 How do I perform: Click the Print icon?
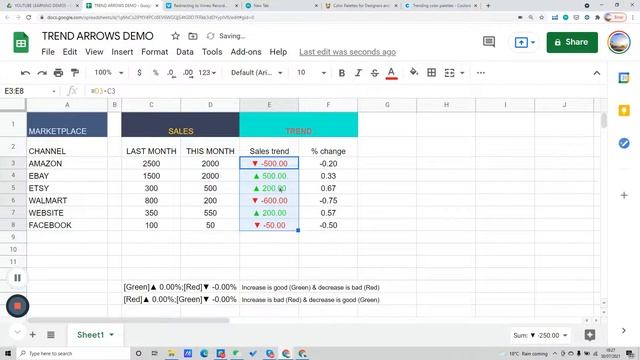click(x=58, y=73)
